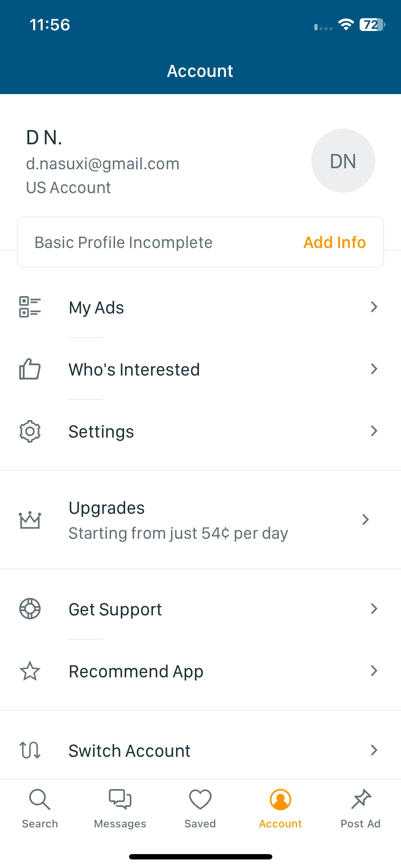Screen dimensions: 401x868
Task: Select the Account tab in bottom bar
Action: pyautogui.click(x=281, y=809)
